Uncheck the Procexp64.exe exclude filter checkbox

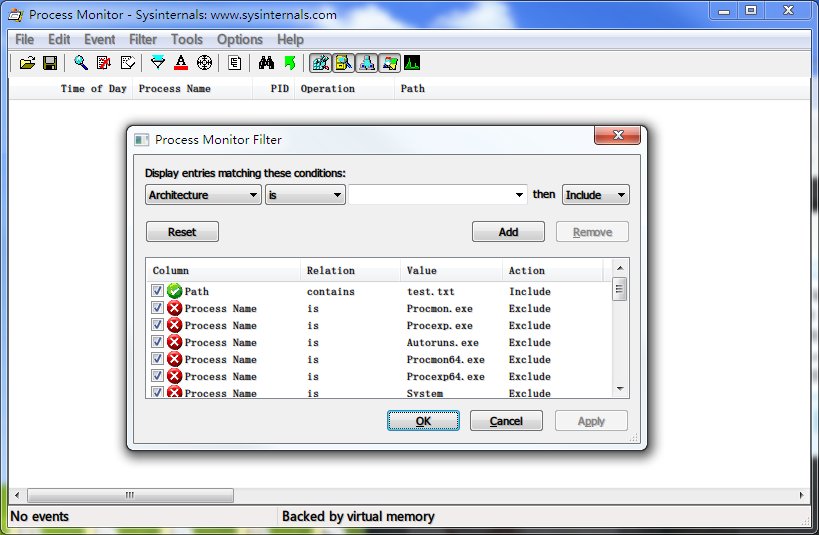tap(157, 376)
